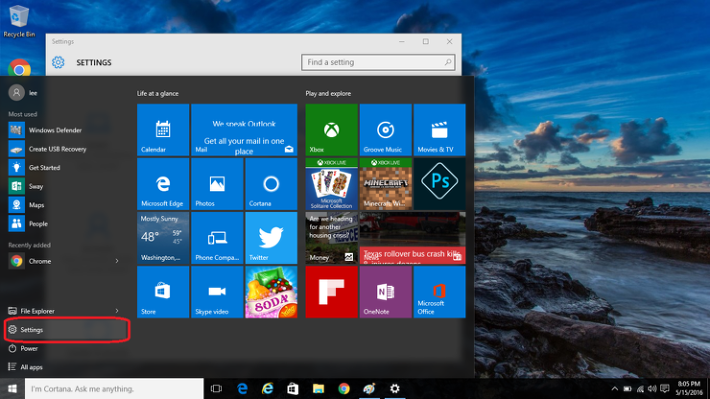
Task: Open Microsoft Edge from the taskbar
Action: pos(242,389)
